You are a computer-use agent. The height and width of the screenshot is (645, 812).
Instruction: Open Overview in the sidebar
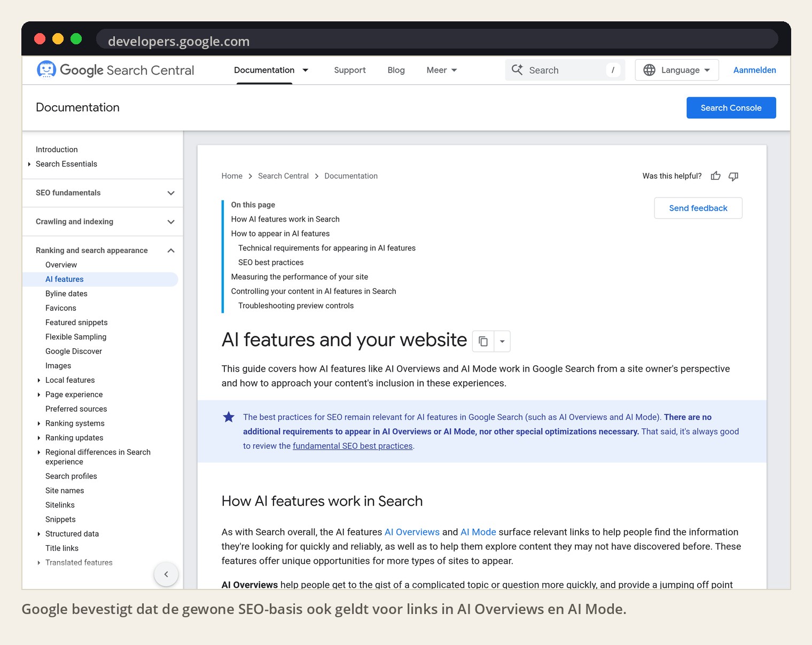point(61,265)
